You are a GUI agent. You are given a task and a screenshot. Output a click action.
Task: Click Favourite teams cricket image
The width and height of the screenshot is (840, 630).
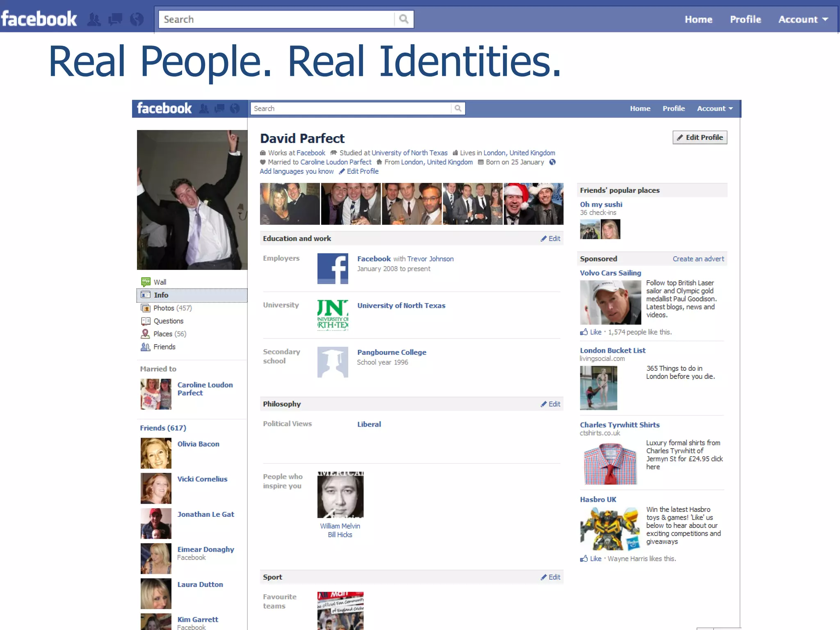(340, 611)
